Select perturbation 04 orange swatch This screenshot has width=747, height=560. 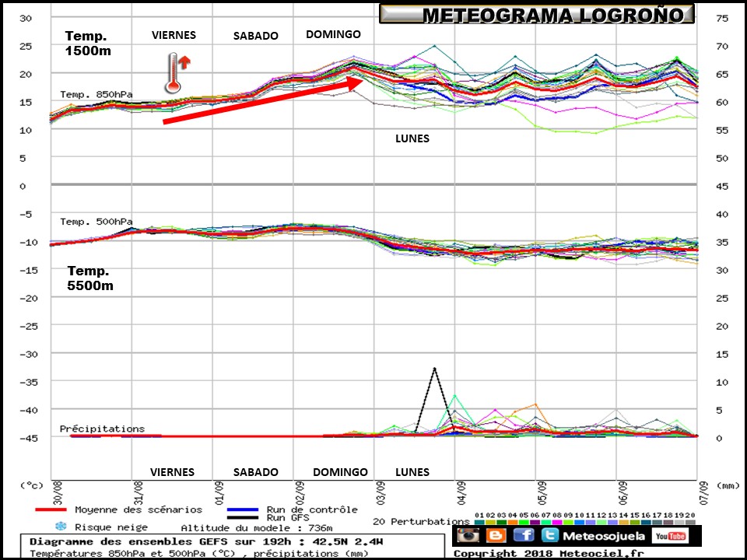pos(513,523)
